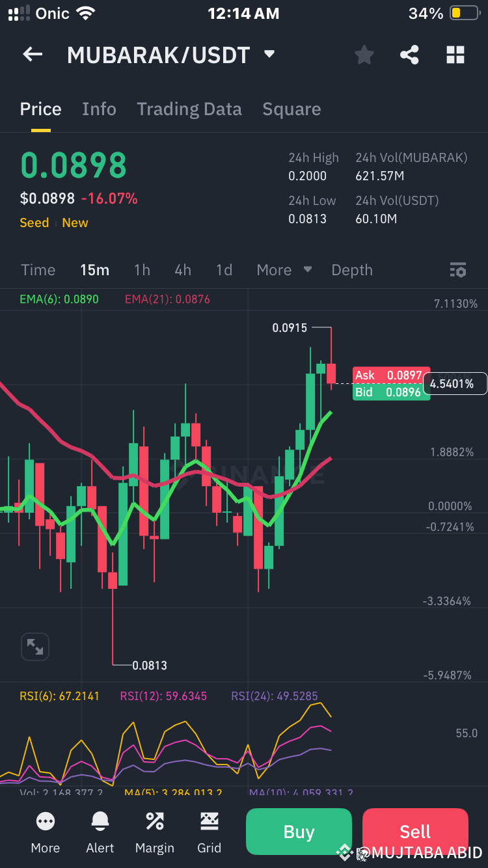This screenshot has width=488, height=868.
Task: Open the More actions menu at bottom left
Action: 45,833
